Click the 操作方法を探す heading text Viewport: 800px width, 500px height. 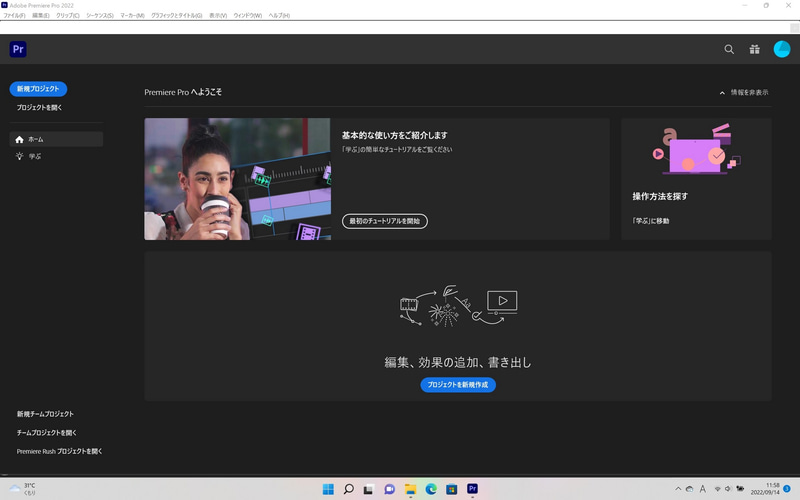660,196
